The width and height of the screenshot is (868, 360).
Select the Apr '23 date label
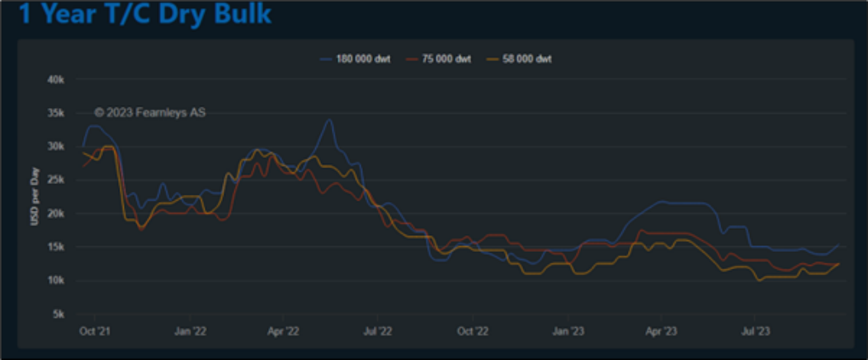[661, 330]
